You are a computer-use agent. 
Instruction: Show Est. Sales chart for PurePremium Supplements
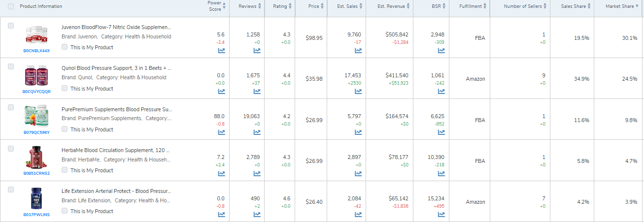(358, 132)
